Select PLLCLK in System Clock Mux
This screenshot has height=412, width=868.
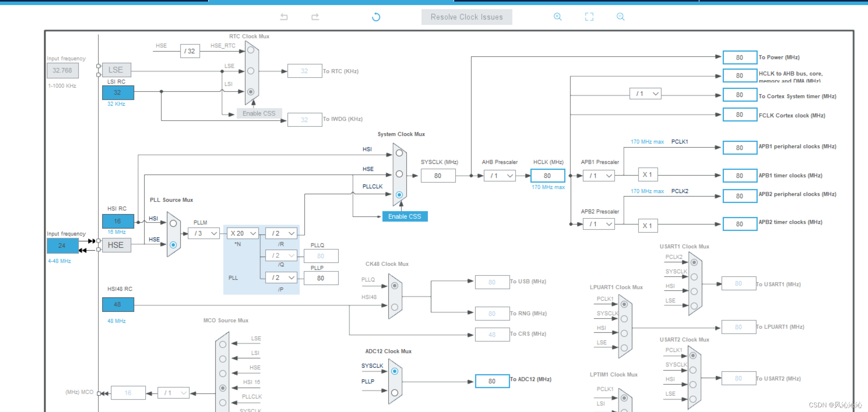399,195
